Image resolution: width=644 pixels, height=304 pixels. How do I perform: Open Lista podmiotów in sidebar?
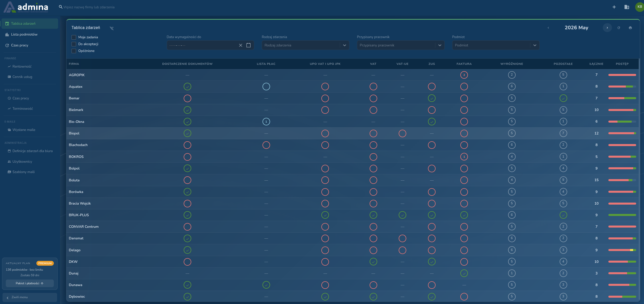(30, 34)
